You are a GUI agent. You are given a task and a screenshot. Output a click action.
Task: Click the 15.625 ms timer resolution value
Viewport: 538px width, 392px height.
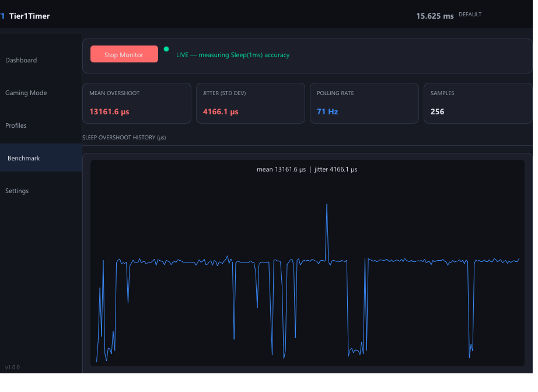pyautogui.click(x=435, y=16)
